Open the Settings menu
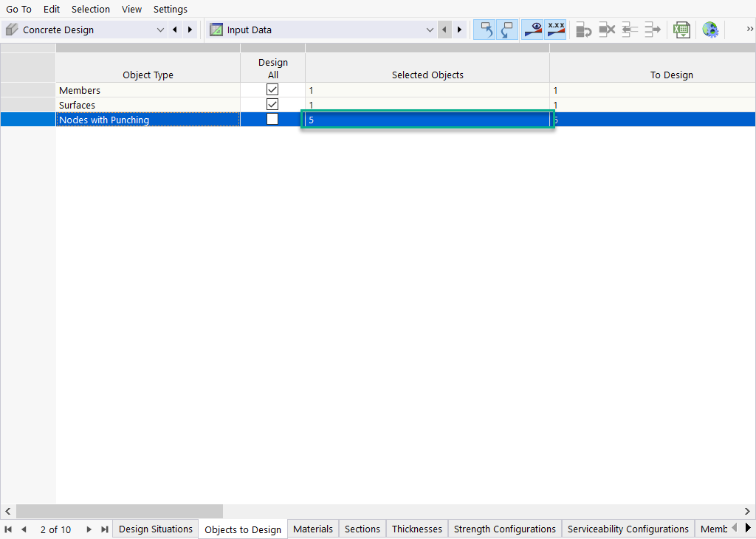This screenshot has height=539, width=756. point(170,9)
